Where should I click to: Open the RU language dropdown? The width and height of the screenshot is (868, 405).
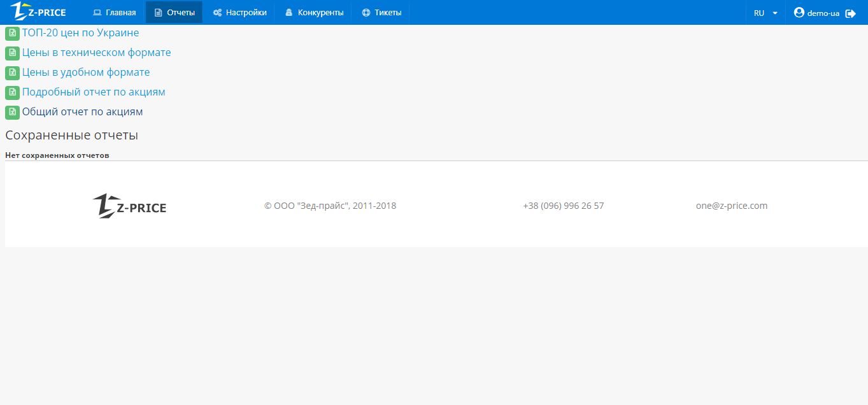tap(765, 13)
